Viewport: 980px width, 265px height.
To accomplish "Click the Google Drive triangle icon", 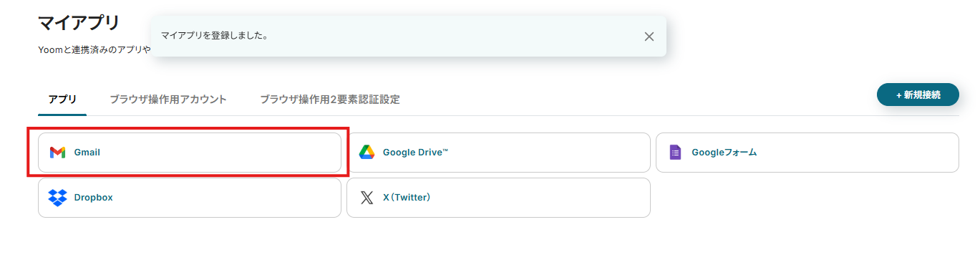I will [x=367, y=153].
